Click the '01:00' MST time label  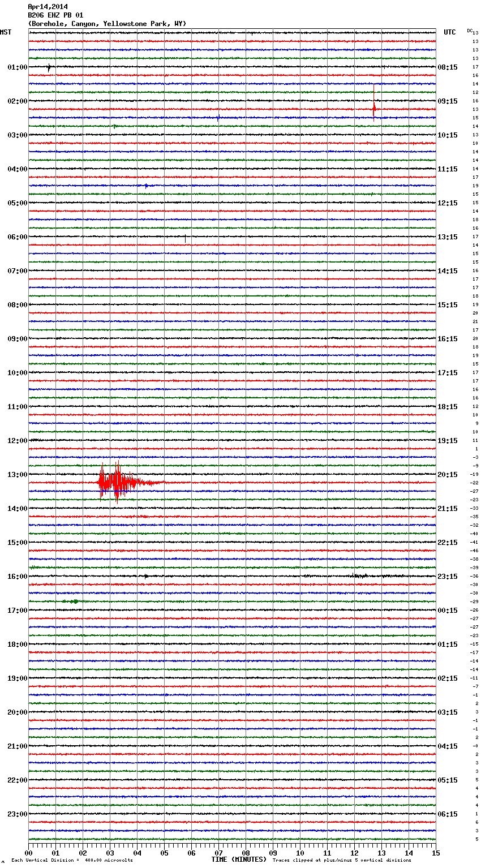click(x=18, y=67)
